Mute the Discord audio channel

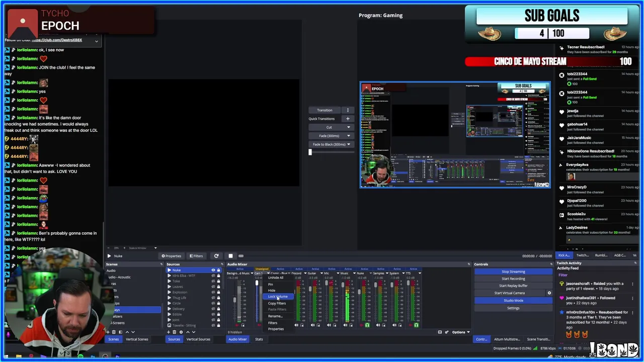pos(296,325)
